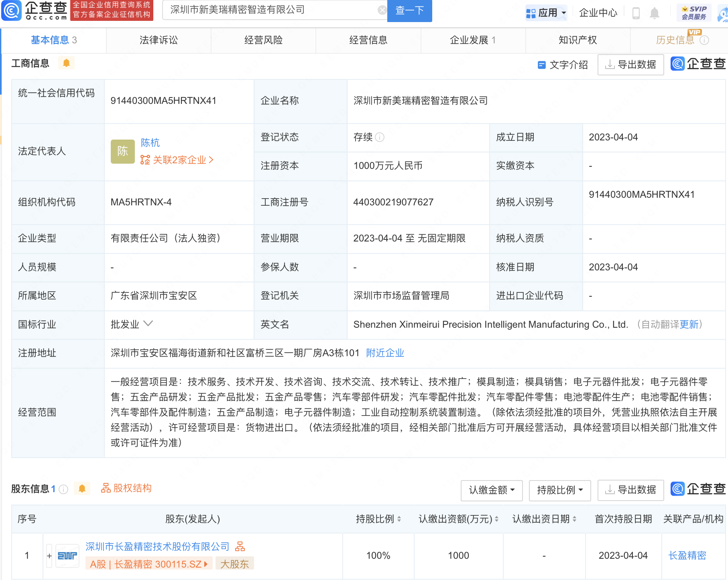Click the SVIP member service badge
This screenshot has height=580, width=728.
point(694,13)
